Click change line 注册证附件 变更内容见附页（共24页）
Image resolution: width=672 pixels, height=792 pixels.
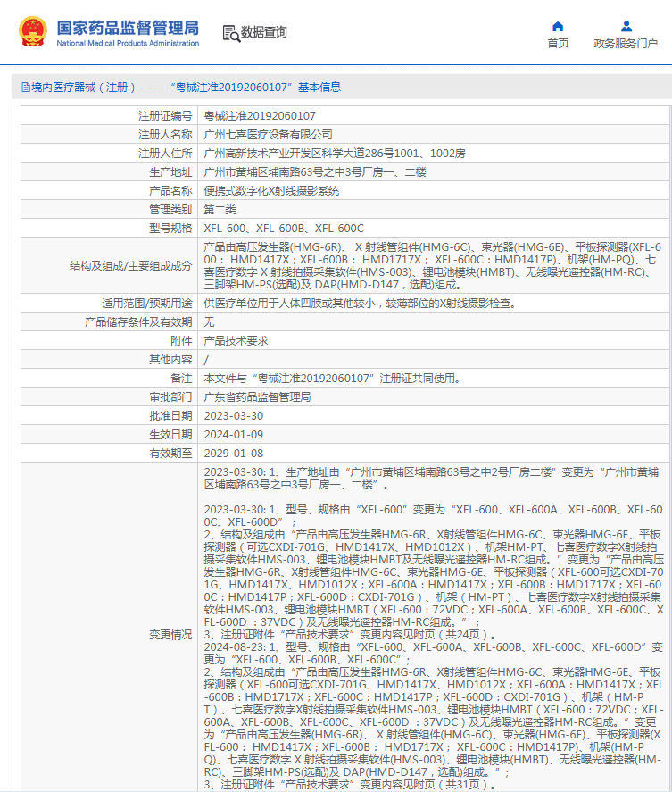coord(351,635)
